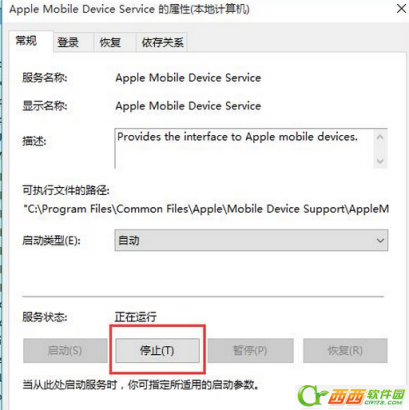Click the 正在运行 service status text
The height and width of the screenshot is (410, 409).
click(136, 317)
